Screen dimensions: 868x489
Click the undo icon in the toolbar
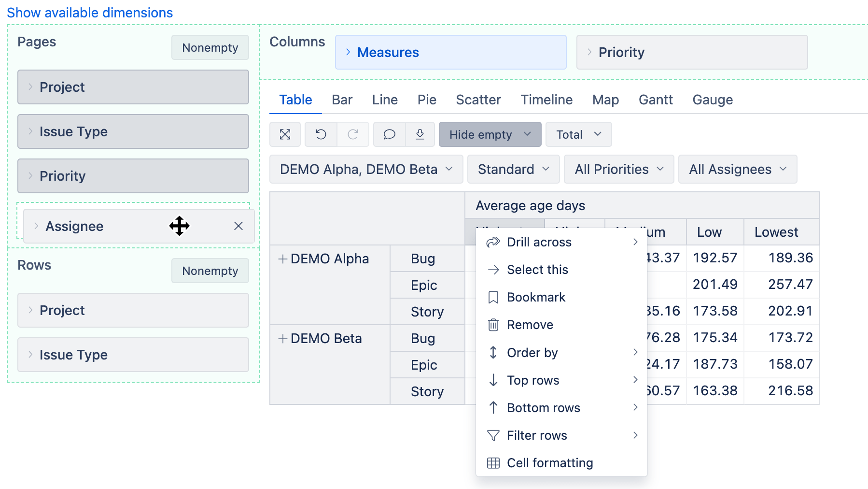[321, 134]
